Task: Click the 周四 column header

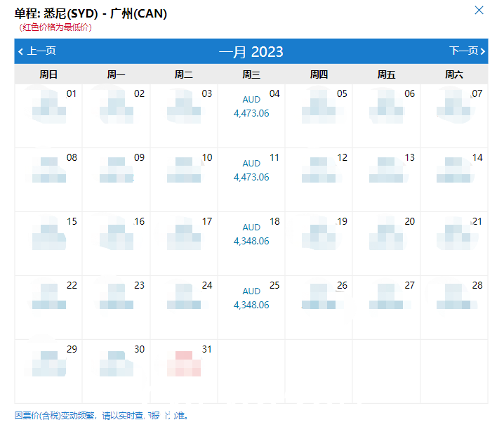Action: click(319, 74)
